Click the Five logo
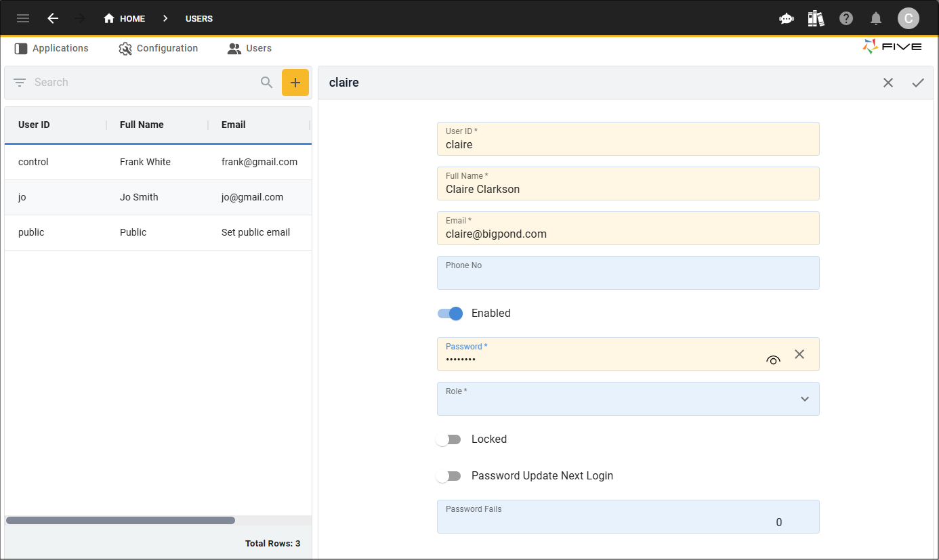 point(892,47)
